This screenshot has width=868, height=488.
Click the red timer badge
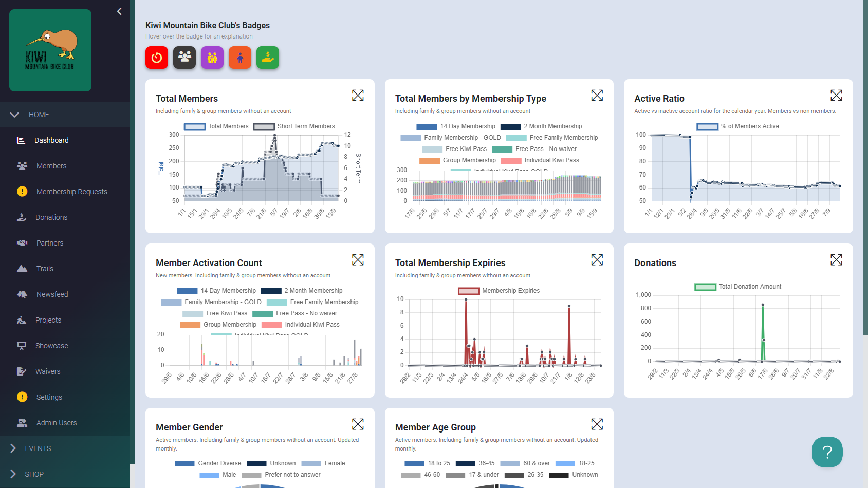pyautogui.click(x=157, y=58)
